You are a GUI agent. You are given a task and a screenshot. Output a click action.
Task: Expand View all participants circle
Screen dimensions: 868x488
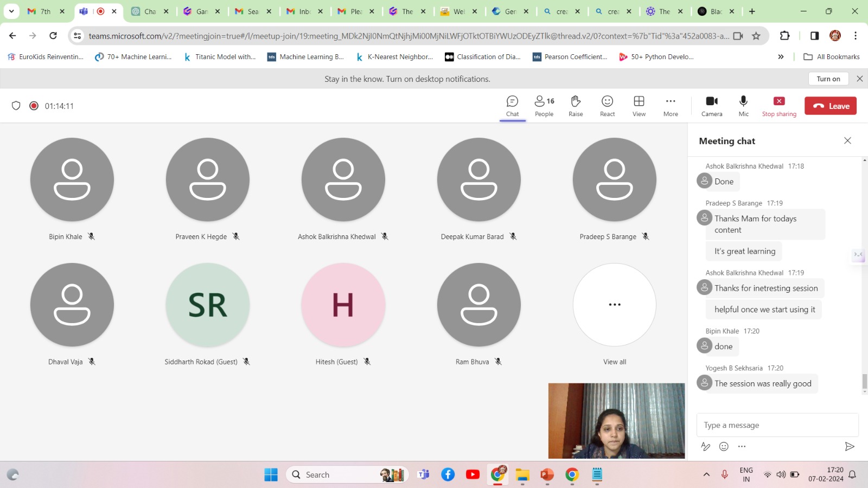pyautogui.click(x=615, y=305)
